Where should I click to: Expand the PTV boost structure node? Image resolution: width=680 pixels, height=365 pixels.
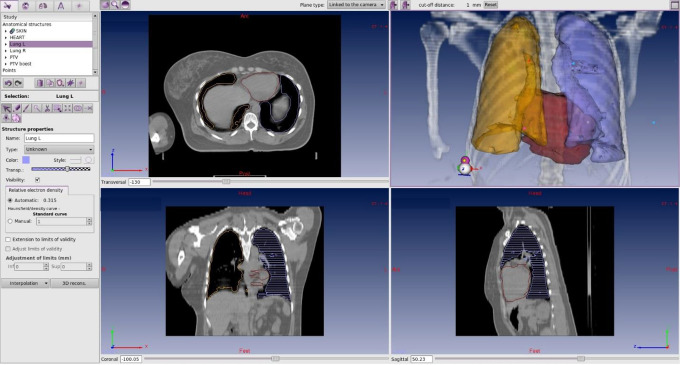click(6, 64)
